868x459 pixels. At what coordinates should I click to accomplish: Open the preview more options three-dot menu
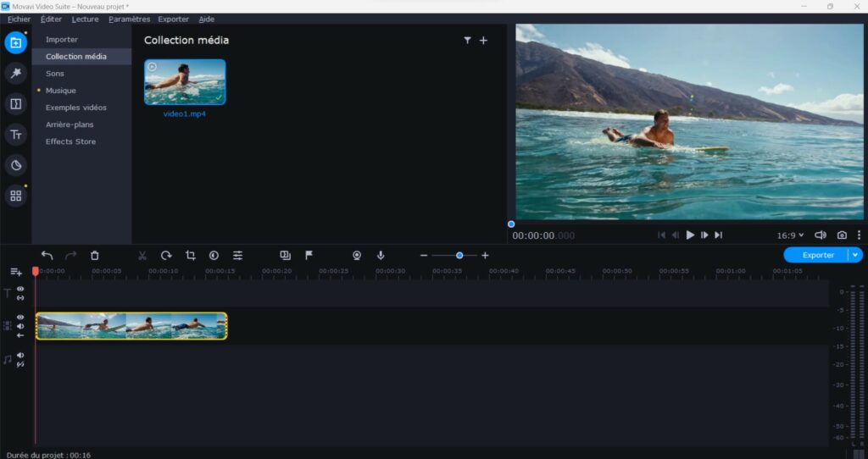tap(860, 235)
